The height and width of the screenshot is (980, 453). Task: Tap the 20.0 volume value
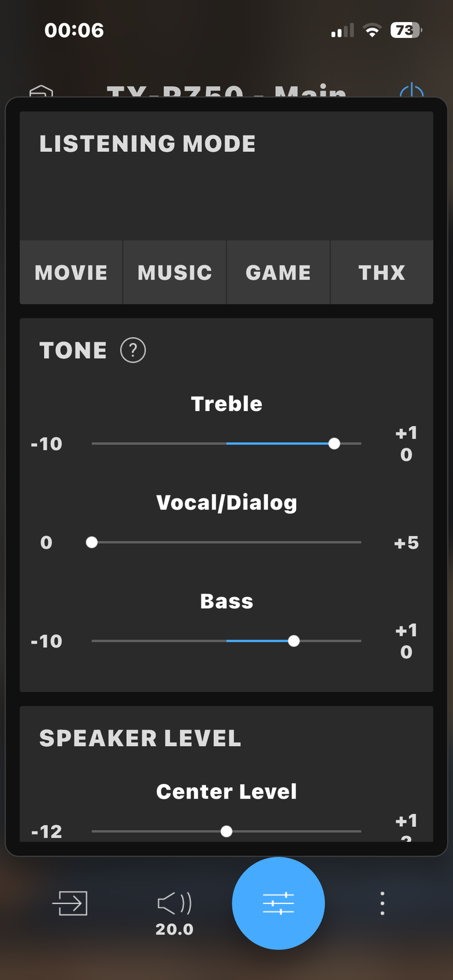(175, 929)
